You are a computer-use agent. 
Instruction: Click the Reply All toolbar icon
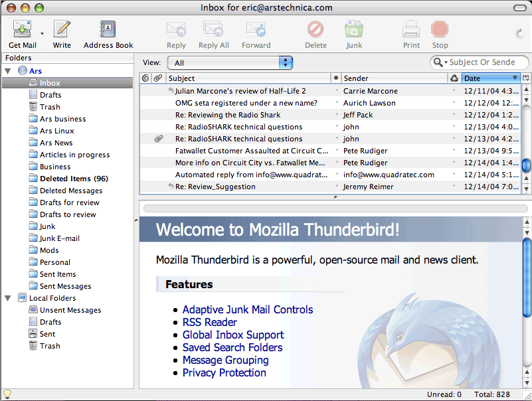click(213, 29)
